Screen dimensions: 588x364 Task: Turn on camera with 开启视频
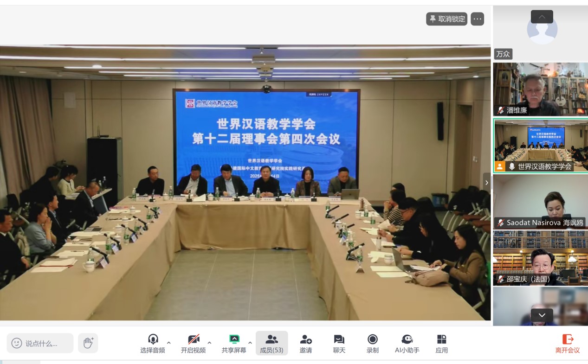(193, 344)
